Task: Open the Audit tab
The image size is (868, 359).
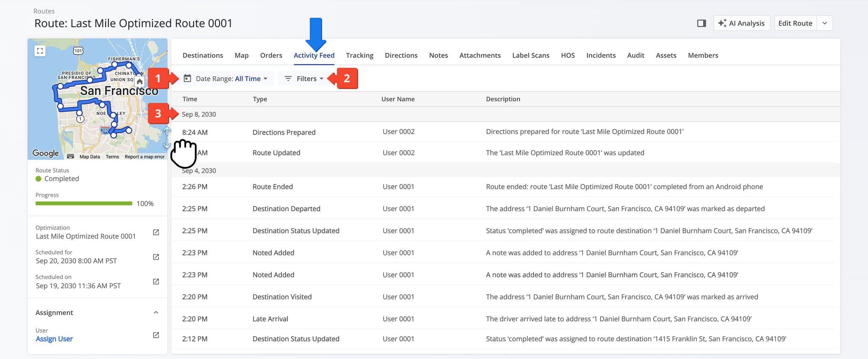Action: point(636,55)
